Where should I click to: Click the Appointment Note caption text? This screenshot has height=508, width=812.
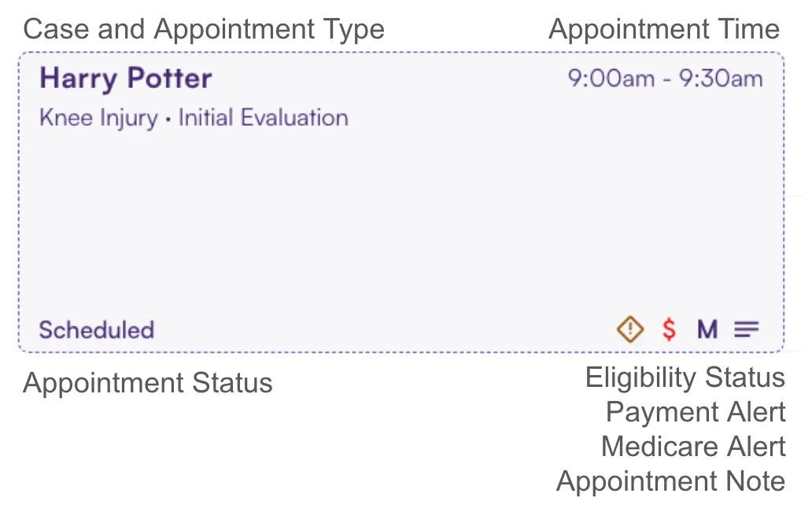click(670, 481)
